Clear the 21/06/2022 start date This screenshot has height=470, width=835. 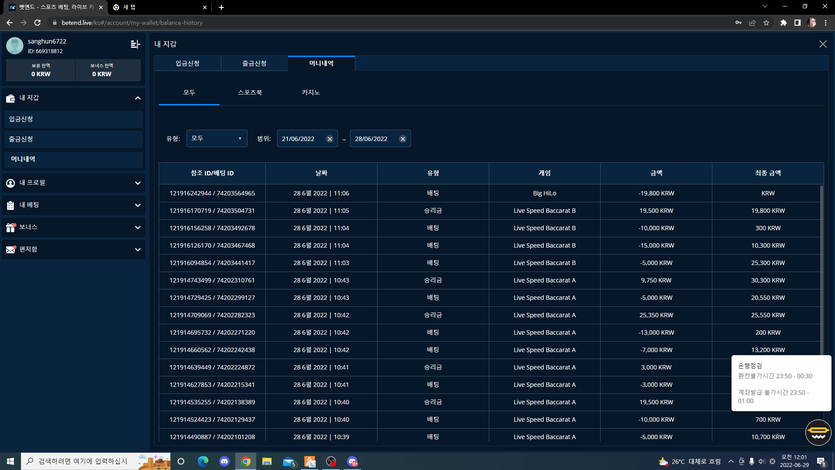coord(330,139)
